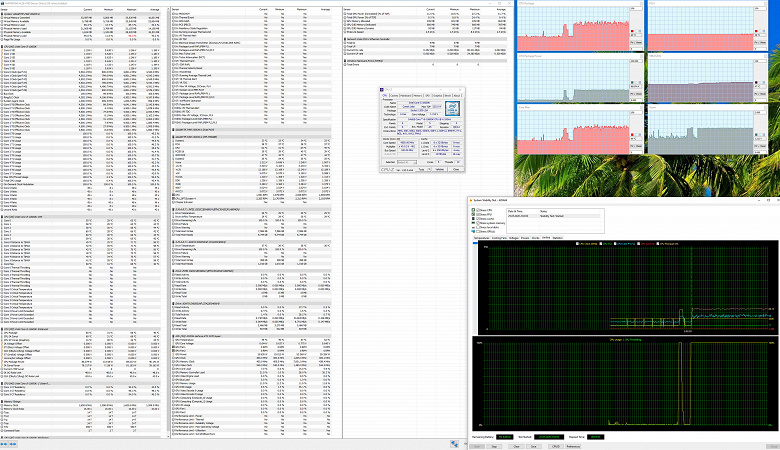Open the About tab in CPU-Z
The height and width of the screenshot is (450, 780).
click(457, 95)
